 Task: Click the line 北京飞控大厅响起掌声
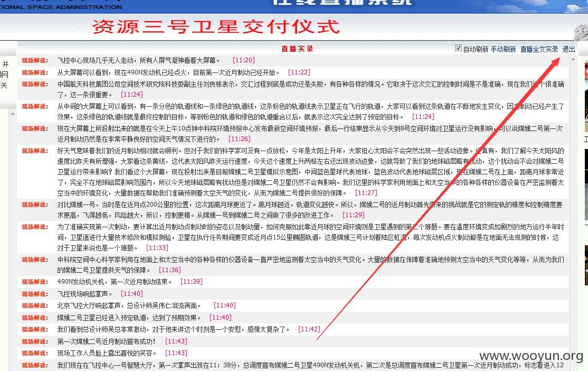point(129,305)
